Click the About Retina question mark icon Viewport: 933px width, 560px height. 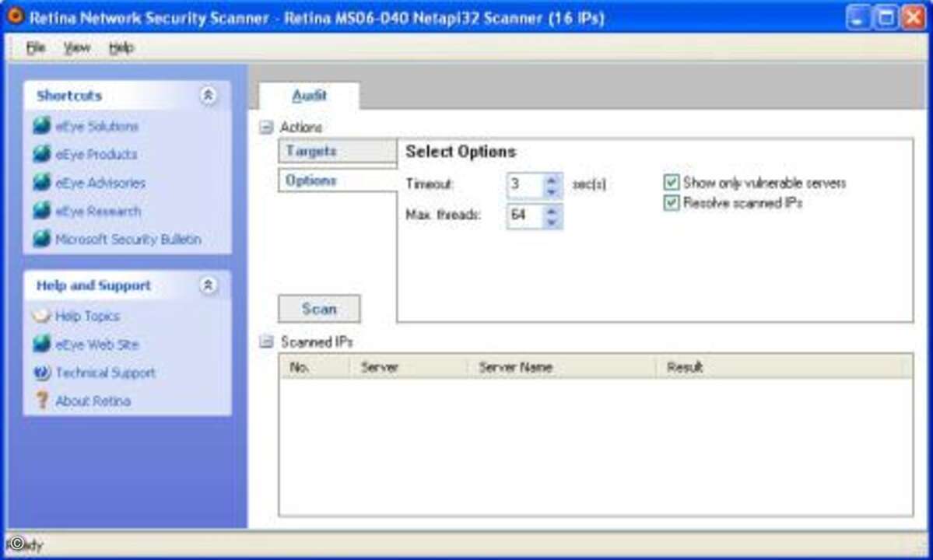point(42,400)
